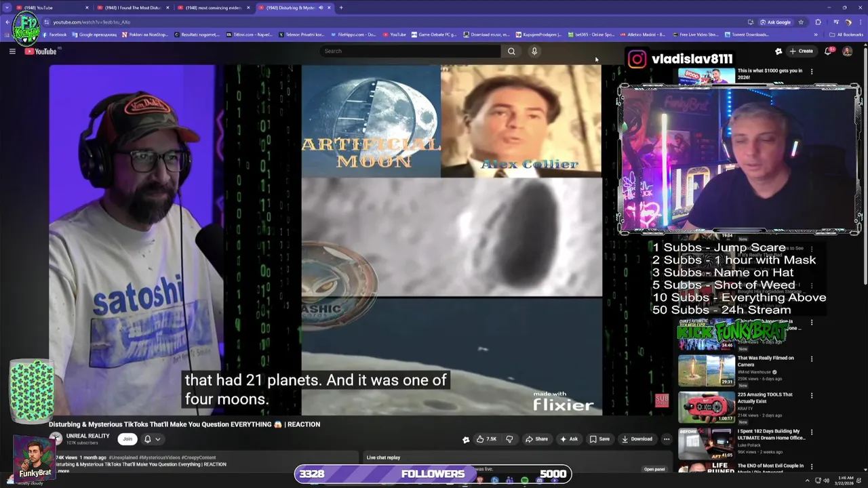Click the Ask Google button
Image resolution: width=868 pixels, height=488 pixels.
pos(775,22)
